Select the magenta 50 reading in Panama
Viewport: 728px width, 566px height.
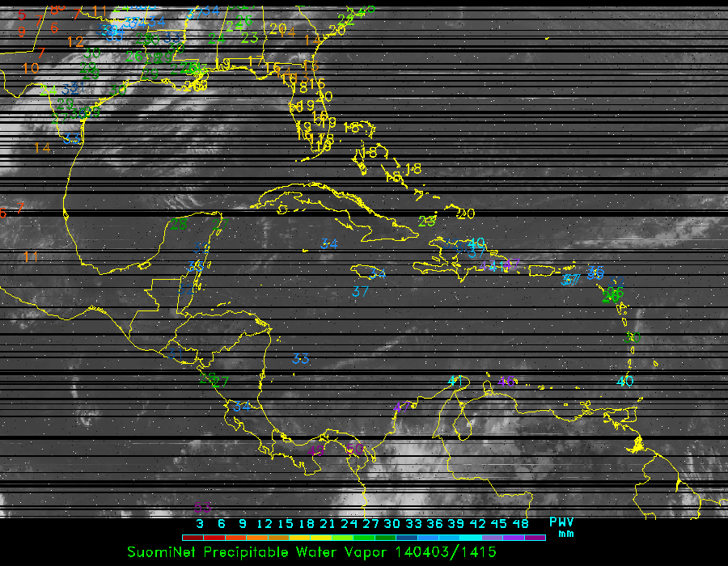coord(353,449)
